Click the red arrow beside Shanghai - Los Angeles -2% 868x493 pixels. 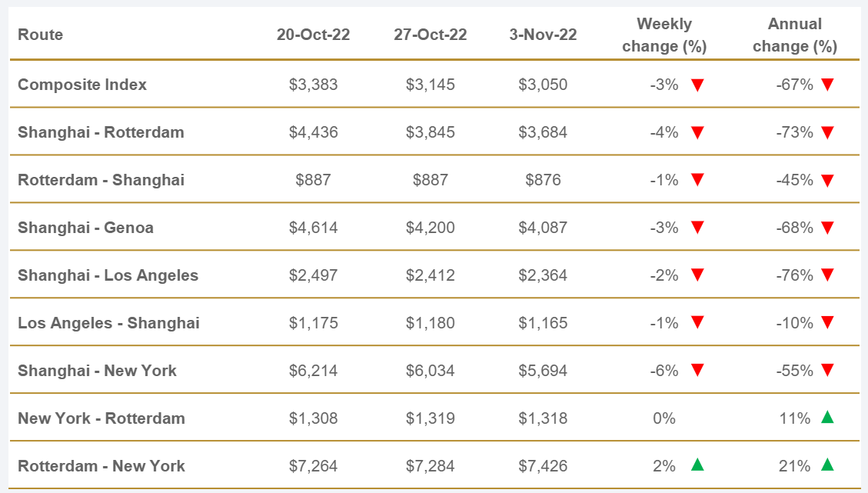(697, 276)
